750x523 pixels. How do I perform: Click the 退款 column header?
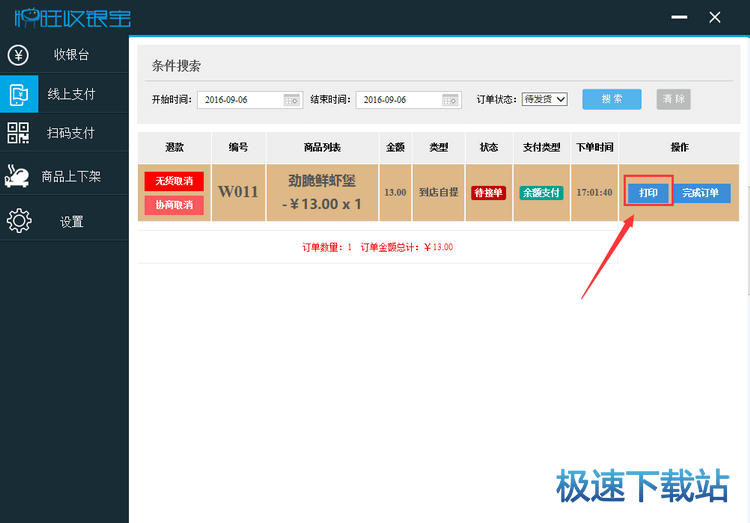[x=174, y=147]
